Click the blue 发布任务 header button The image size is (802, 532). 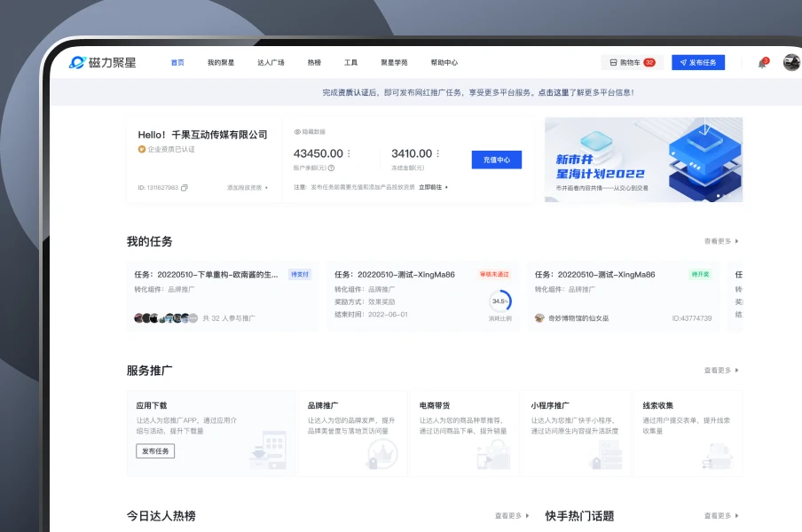698,62
